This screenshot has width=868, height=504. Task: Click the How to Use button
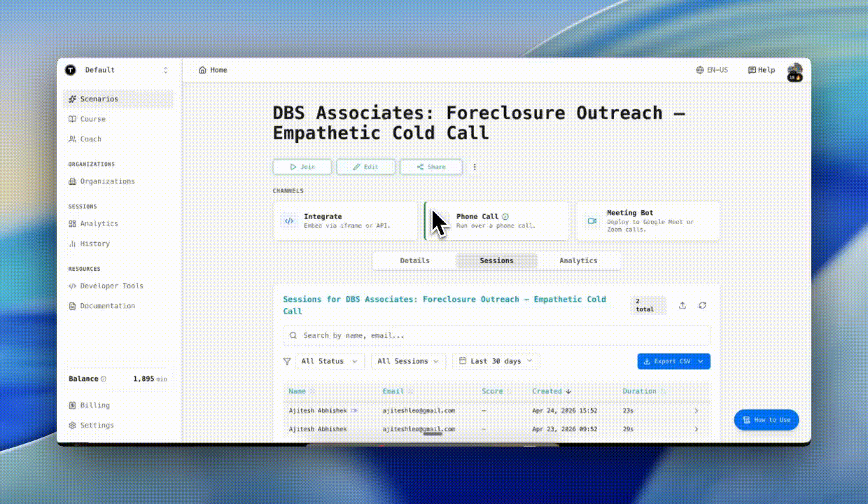click(766, 420)
